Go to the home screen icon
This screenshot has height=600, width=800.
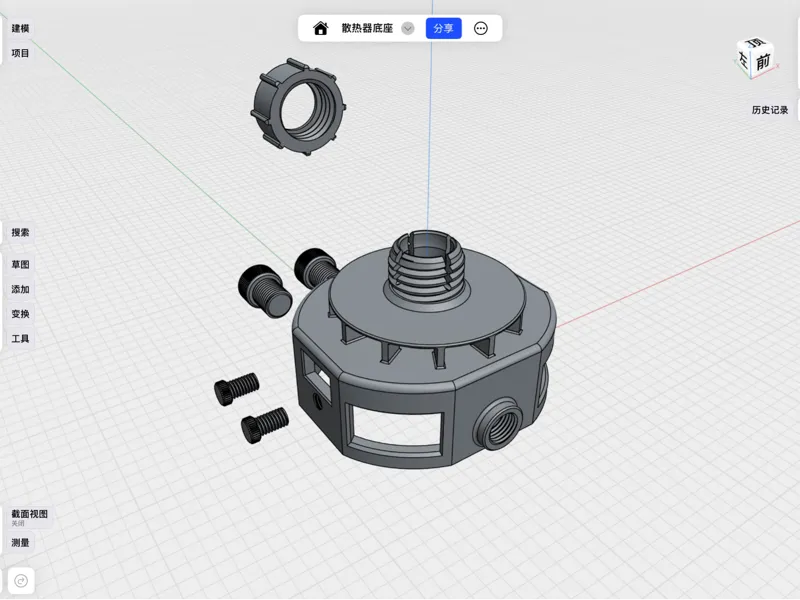320,28
